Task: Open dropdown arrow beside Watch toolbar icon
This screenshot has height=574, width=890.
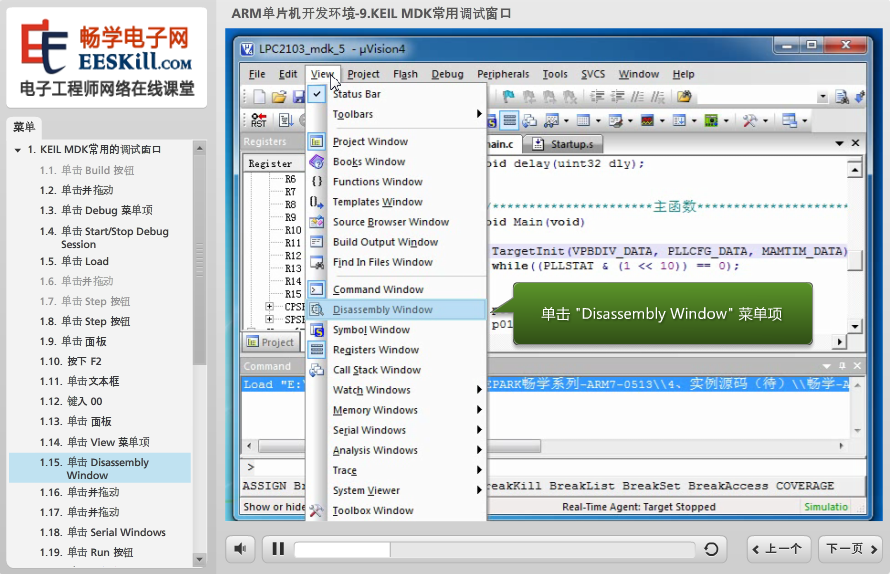Action: tap(566, 120)
